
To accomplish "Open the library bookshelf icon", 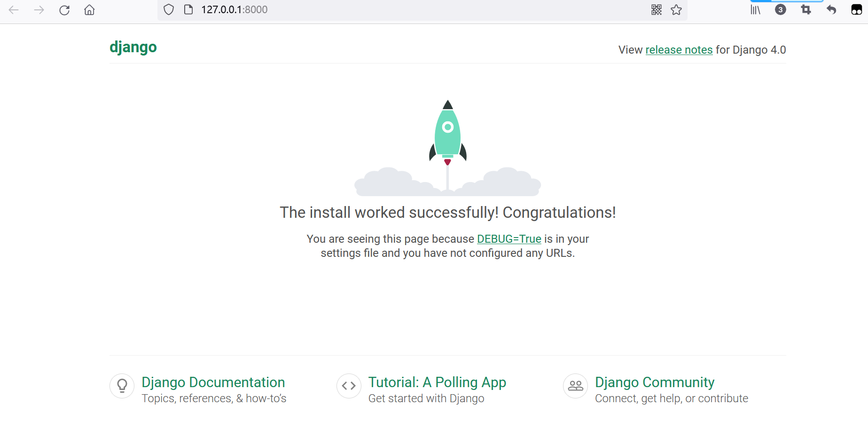I will 755,9.
